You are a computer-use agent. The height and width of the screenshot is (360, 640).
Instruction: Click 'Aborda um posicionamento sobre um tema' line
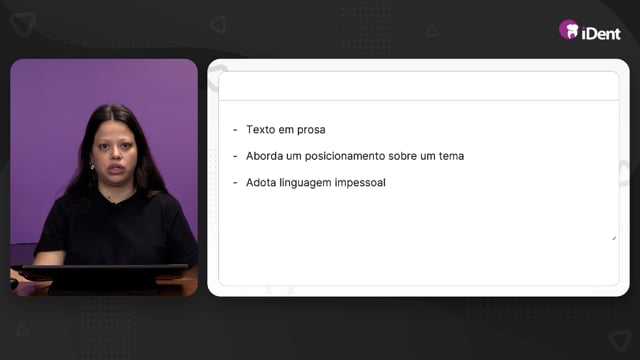pyautogui.click(x=355, y=156)
